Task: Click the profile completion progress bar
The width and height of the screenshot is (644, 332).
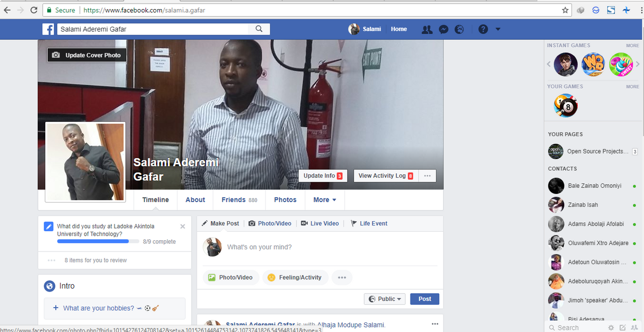Action: coord(98,242)
